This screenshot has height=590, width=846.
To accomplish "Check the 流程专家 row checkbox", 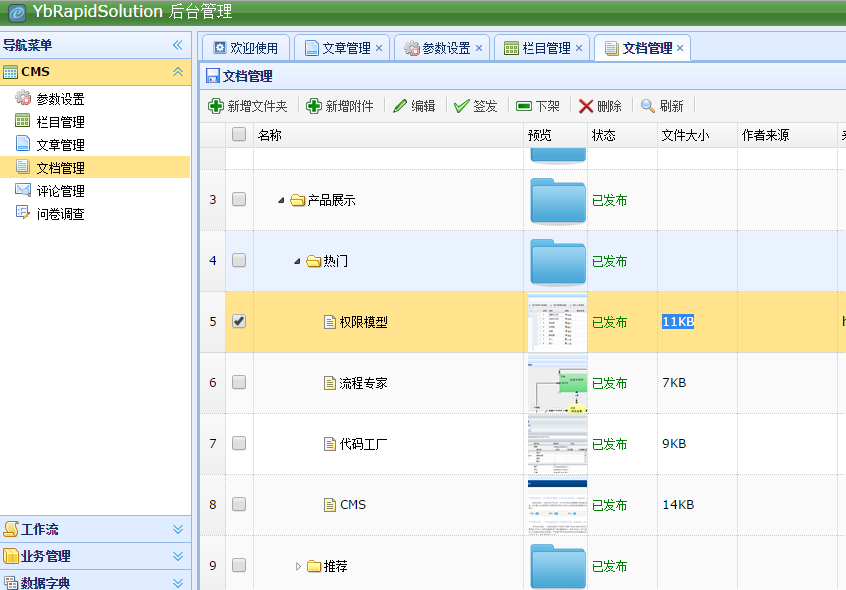I will pos(239,382).
